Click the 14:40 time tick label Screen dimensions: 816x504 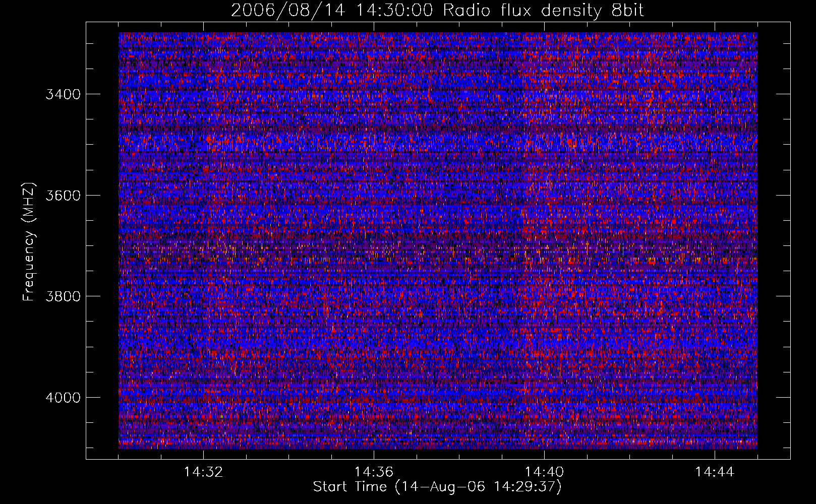click(544, 472)
